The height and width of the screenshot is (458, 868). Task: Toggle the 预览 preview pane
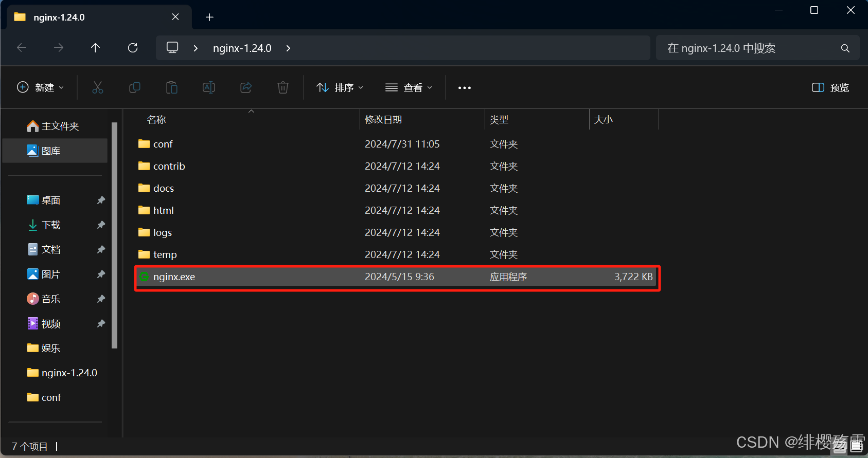830,87
